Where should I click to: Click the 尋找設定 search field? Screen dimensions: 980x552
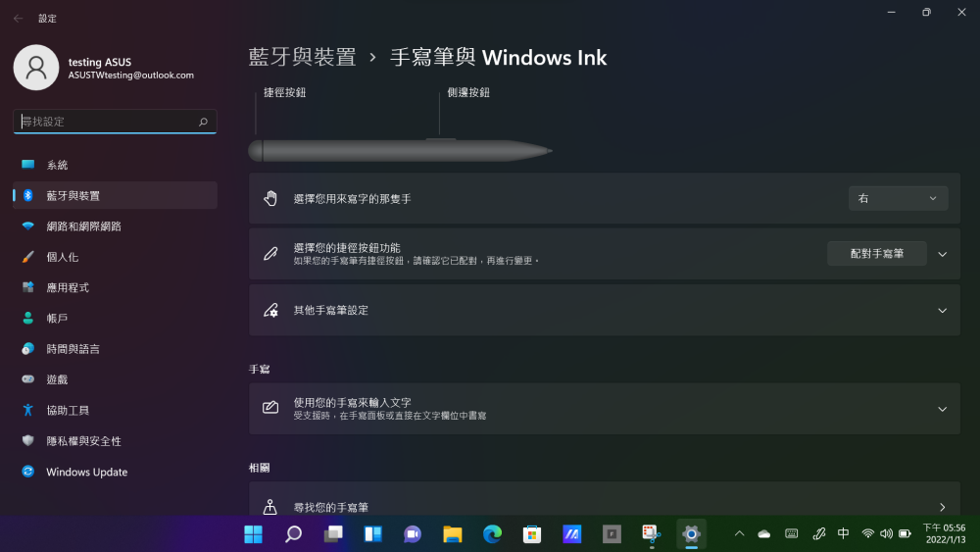coord(108,122)
